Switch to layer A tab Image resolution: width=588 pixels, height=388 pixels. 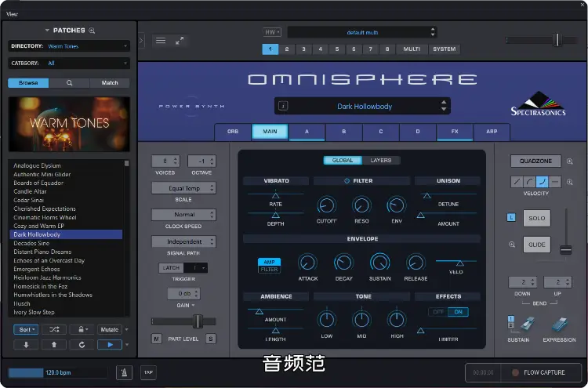[307, 132]
